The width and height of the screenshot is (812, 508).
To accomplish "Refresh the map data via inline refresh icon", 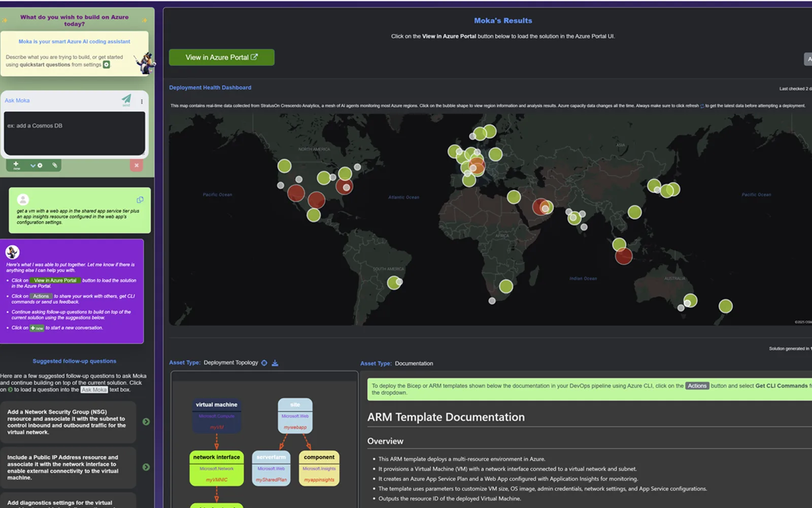I will point(702,106).
